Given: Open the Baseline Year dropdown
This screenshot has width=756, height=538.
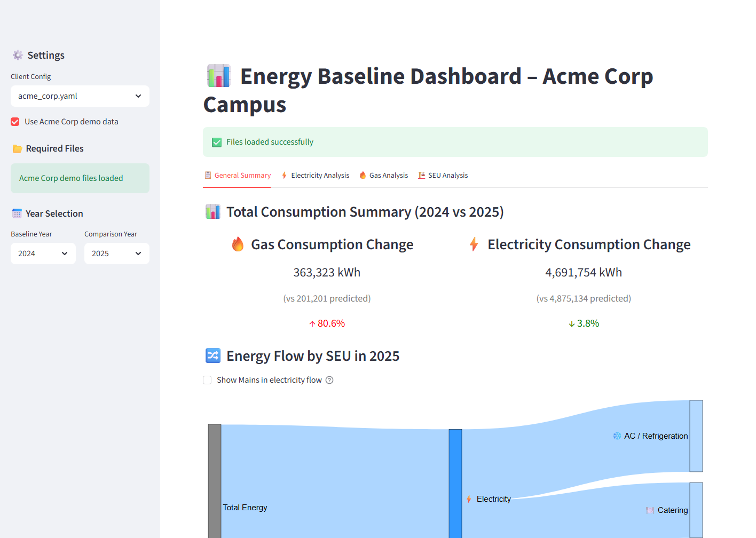Looking at the screenshot, I should pyautogui.click(x=43, y=254).
